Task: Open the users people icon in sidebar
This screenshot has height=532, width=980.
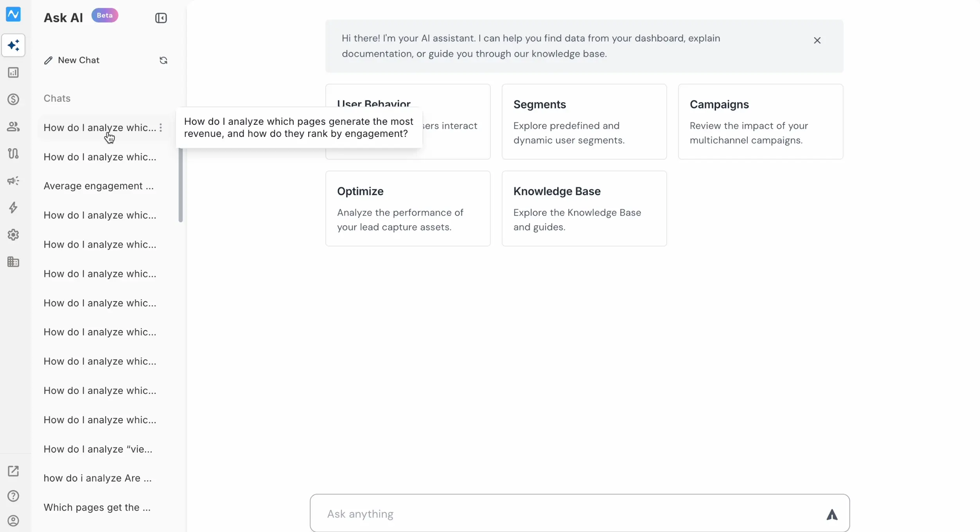Action: click(x=13, y=126)
